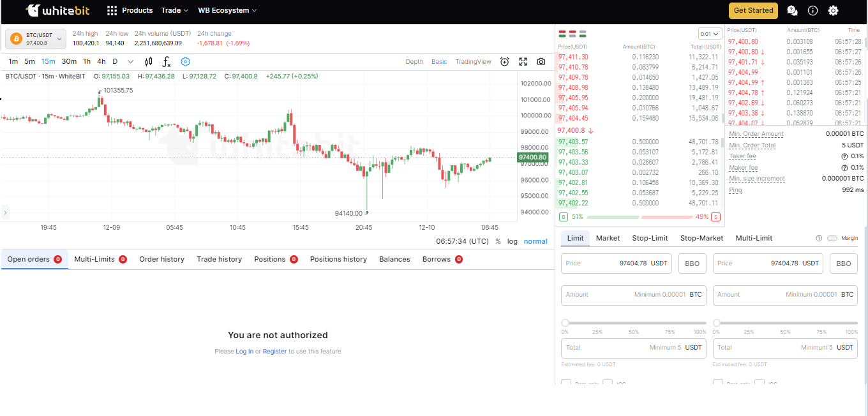Open the settings gear in top bar

[x=833, y=10]
